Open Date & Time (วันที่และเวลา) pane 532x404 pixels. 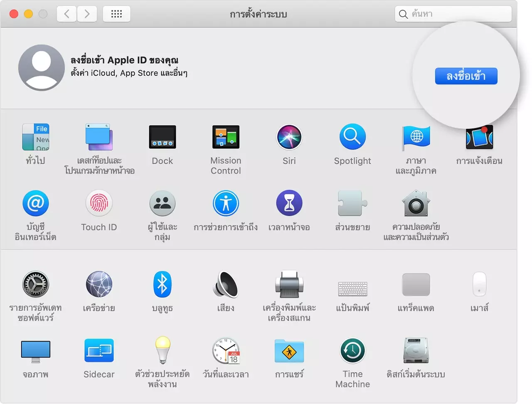tap(226, 350)
